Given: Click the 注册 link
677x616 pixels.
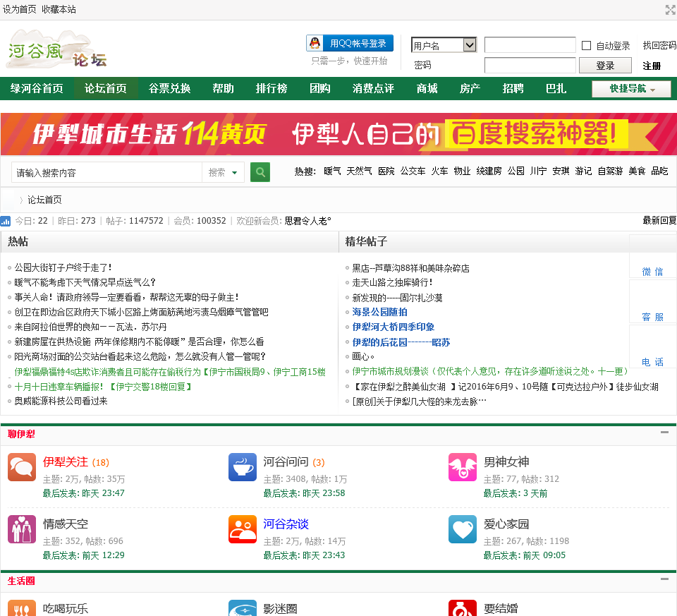Looking at the screenshot, I should tap(652, 66).
